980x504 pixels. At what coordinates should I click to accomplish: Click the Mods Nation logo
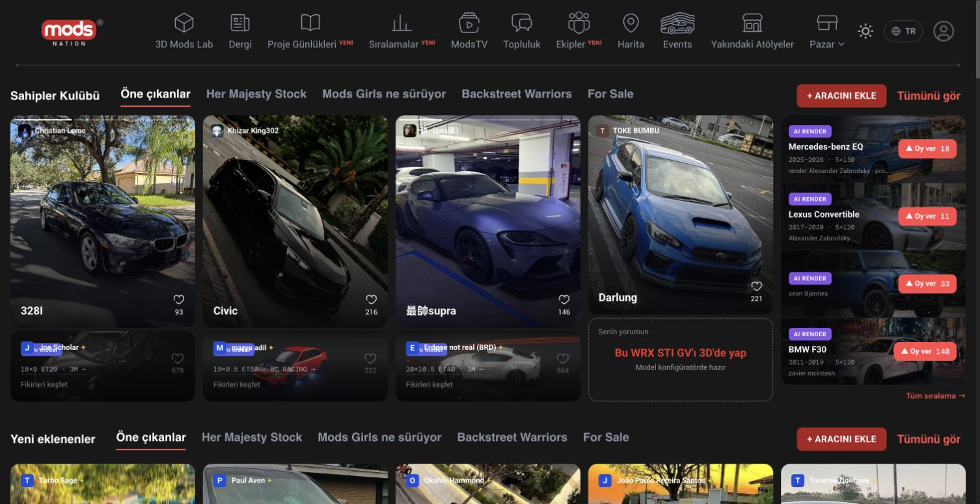point(72,32)
